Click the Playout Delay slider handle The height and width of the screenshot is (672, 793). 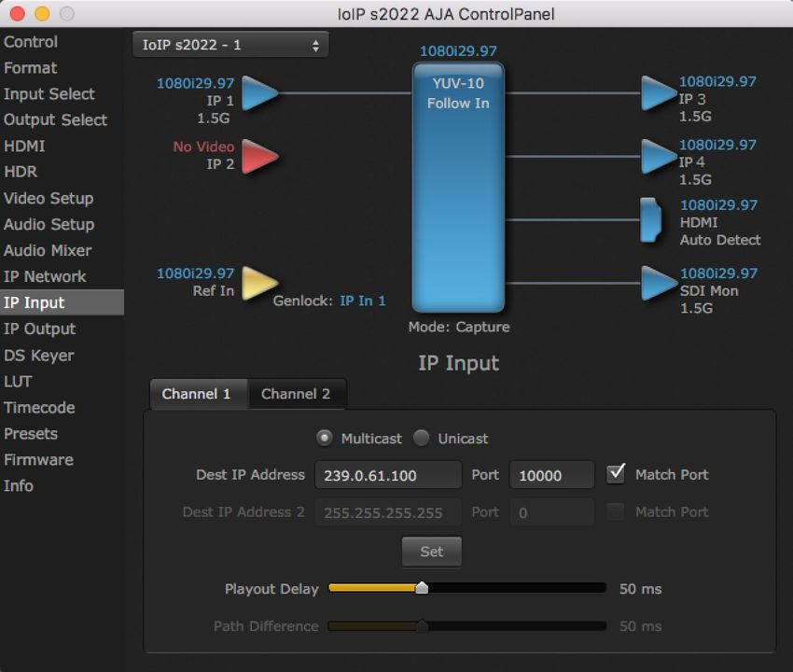[x=422, y=587]
